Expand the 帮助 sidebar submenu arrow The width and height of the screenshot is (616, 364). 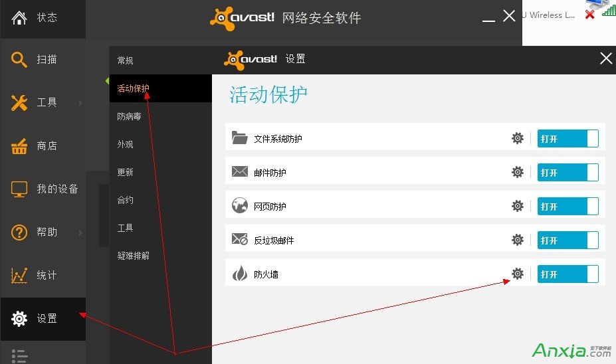(x=80, y=232)
